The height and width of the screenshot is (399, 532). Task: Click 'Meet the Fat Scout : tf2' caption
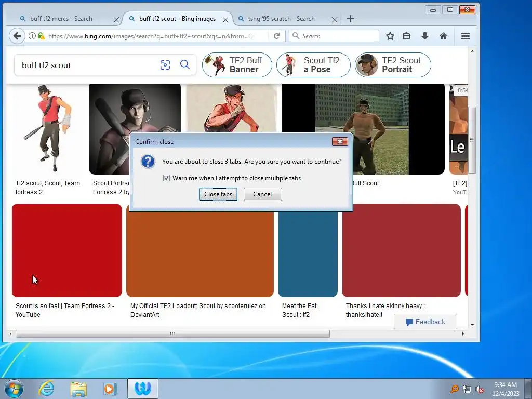[299, 310]
